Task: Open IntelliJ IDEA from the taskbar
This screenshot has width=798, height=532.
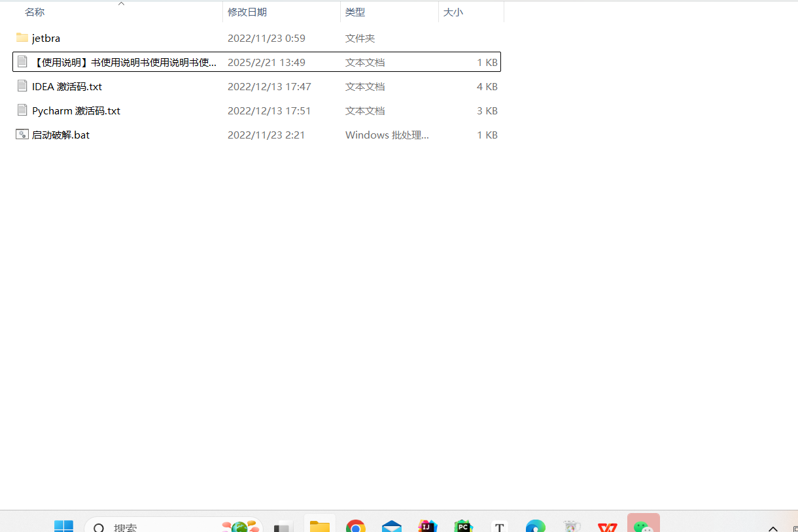Action: (428, 527)
